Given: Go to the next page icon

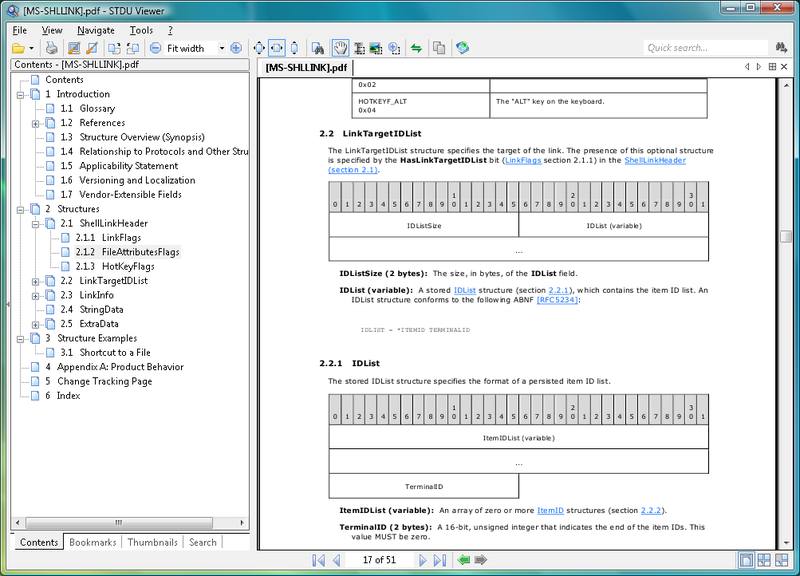Looking at the screenshot, I should click(x=422, y=560).
